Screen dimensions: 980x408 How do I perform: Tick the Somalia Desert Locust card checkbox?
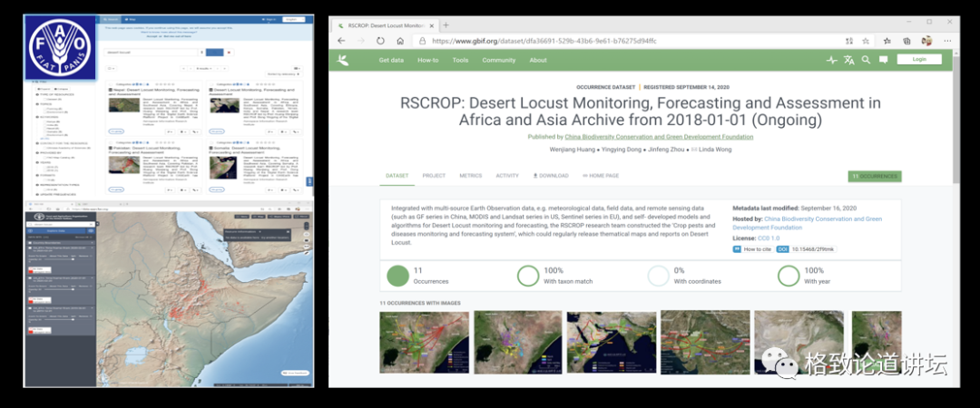point(211,141)
